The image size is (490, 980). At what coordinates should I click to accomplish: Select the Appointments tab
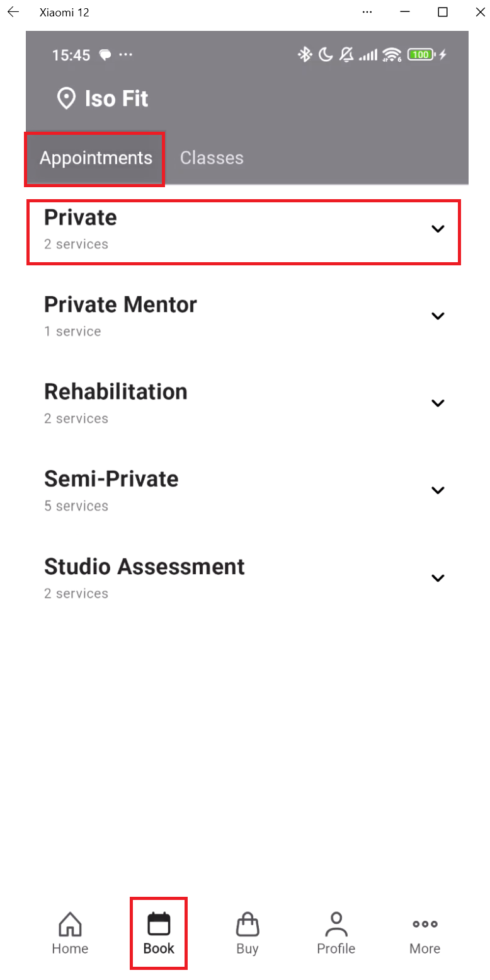[x=96, y=158]
